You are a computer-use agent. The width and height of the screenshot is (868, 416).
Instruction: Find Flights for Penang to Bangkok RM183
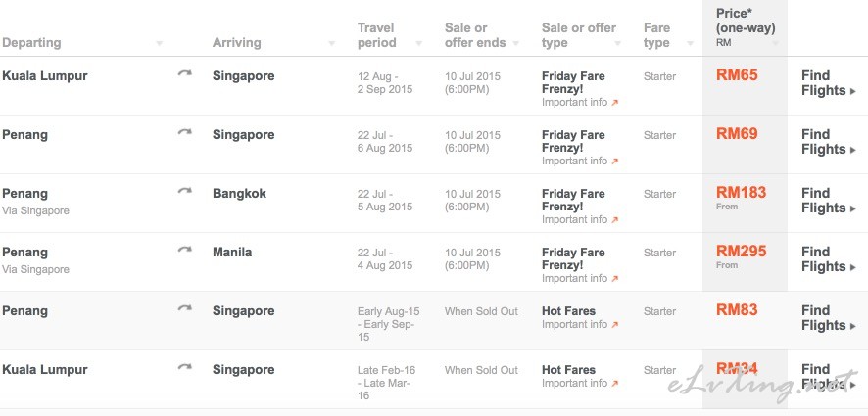pos(829,201)
